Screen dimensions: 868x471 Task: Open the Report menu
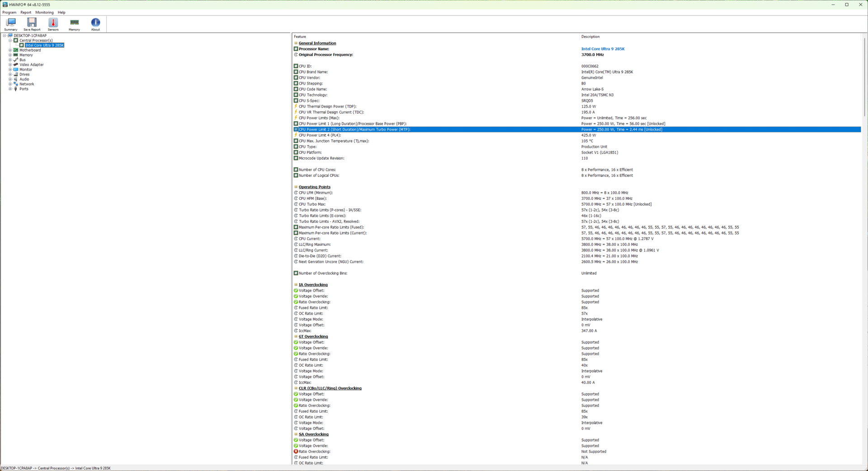(x=26, y=12)
